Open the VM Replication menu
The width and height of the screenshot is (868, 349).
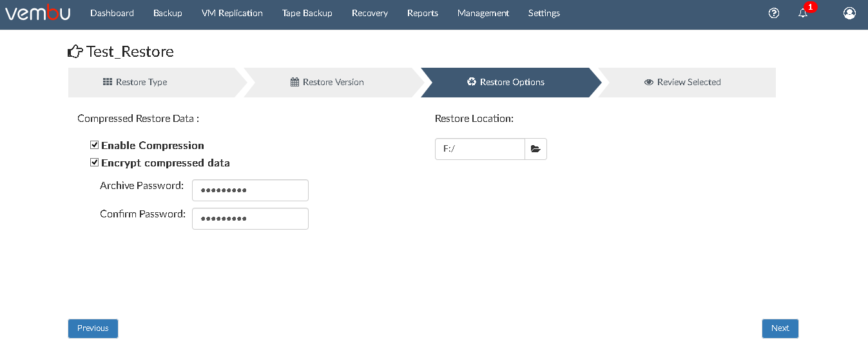click(232, 13)
